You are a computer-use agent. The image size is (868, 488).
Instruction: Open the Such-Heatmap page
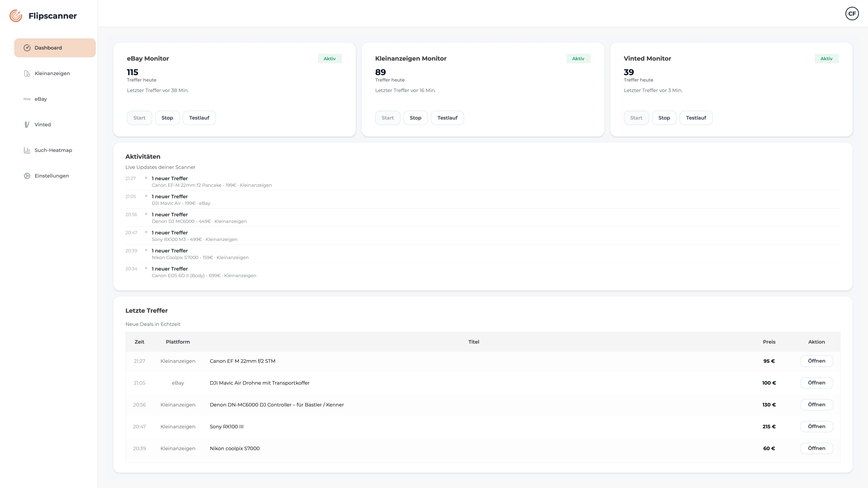55,150
